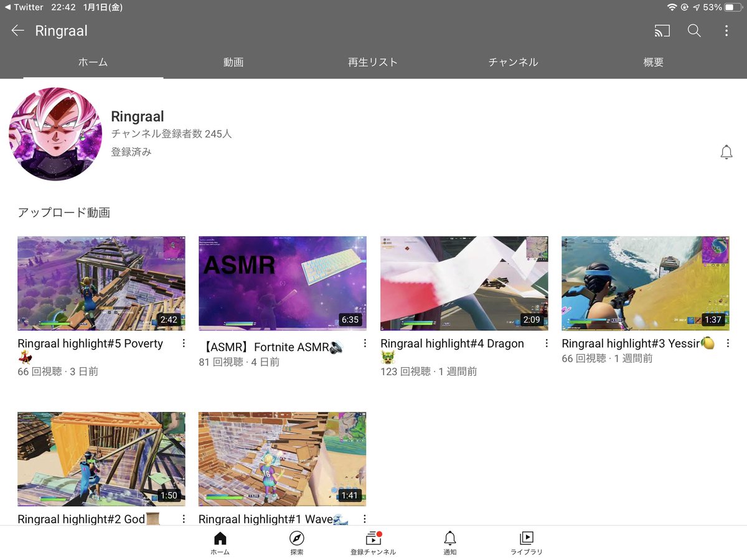This screenshot has height=560, width=747.
Task: Tap the 22:42 clock in status bar
Action: coord(63,7)
